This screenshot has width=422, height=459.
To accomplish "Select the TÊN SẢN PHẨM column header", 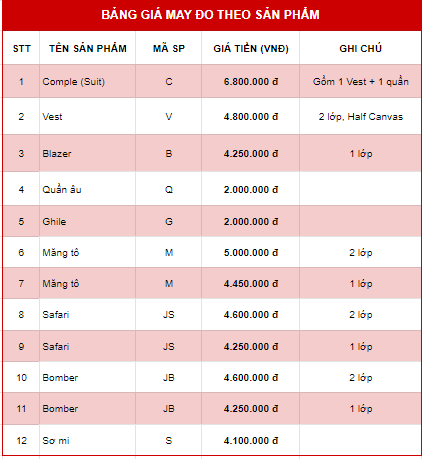I will (x=88, y=48).
